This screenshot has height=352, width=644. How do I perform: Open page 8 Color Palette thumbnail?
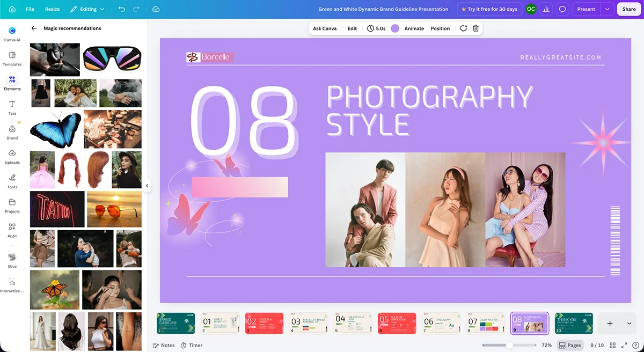coord(485,323)
